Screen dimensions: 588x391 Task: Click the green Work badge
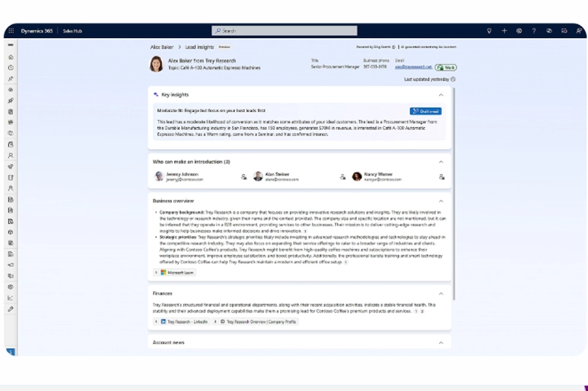click(x=446, y=68)
